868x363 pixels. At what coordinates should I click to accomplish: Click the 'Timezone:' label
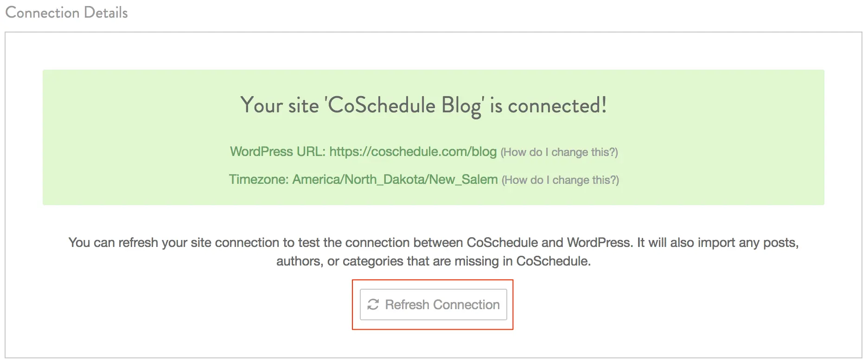[x=259, y=180]
